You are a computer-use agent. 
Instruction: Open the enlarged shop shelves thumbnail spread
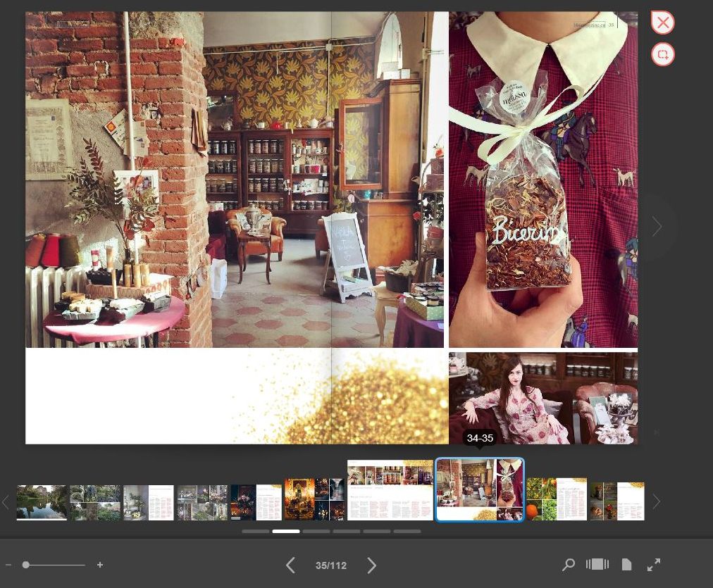pyautogui.click(x=390, y=490)
